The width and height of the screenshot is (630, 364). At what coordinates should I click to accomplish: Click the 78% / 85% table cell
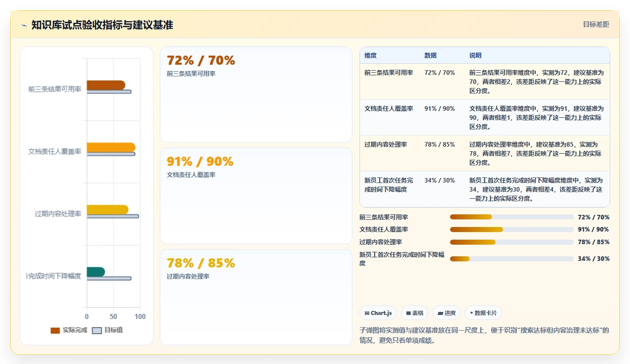(x=440, y=145)
